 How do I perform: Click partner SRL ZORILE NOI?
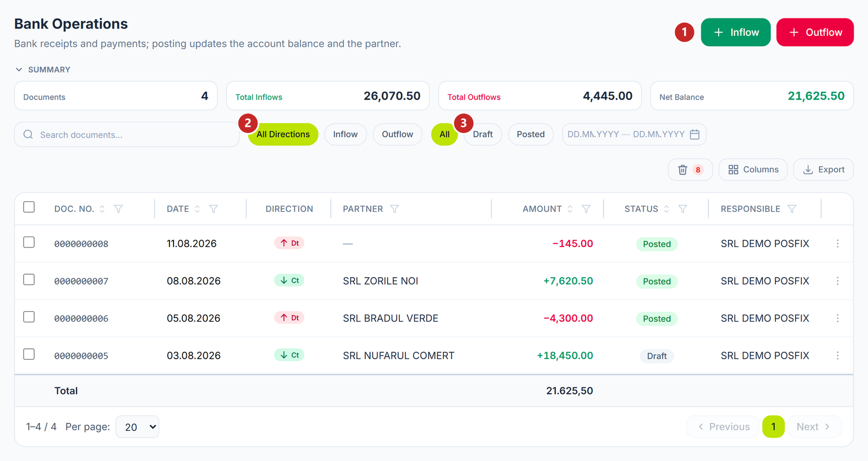381,281
